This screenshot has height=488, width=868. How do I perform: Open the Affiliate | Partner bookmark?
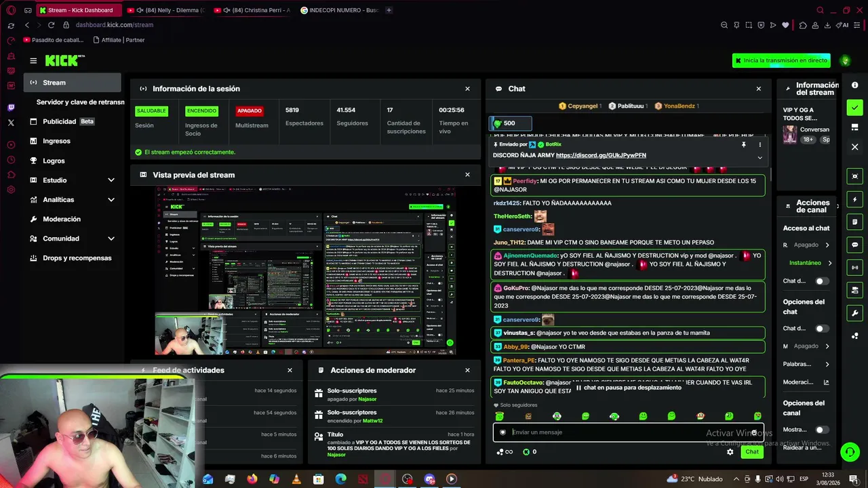pos(119,40)
